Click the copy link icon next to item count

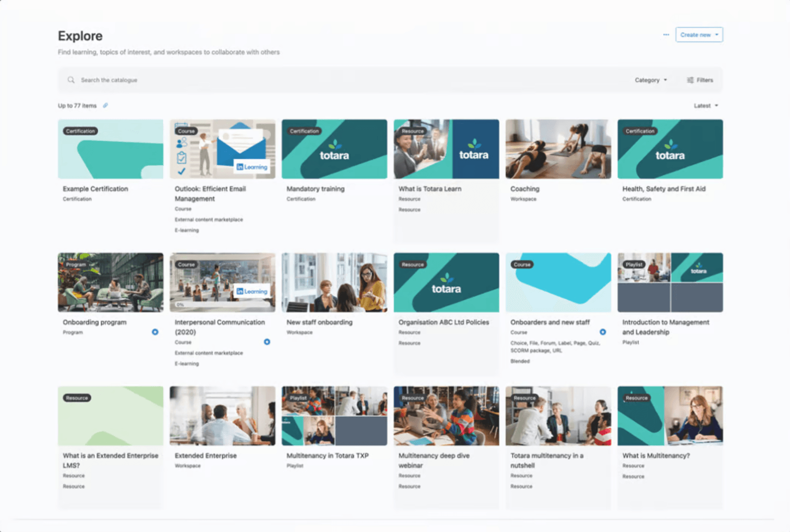click(x=105, y=106)
